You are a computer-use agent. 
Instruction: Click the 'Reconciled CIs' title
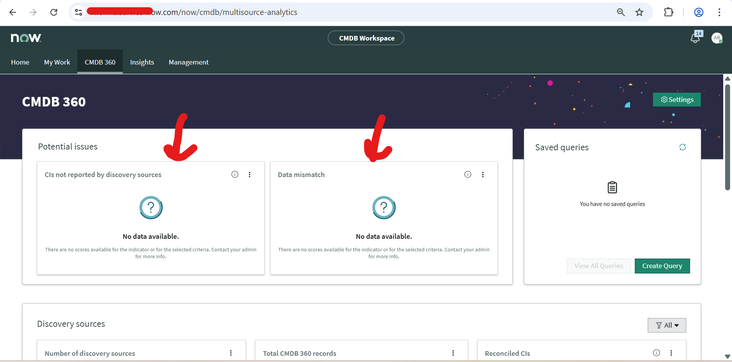coord(507,354)
